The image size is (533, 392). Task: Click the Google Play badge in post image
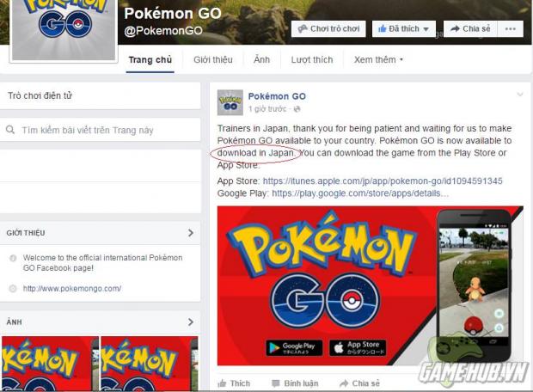tap(294, 348)
